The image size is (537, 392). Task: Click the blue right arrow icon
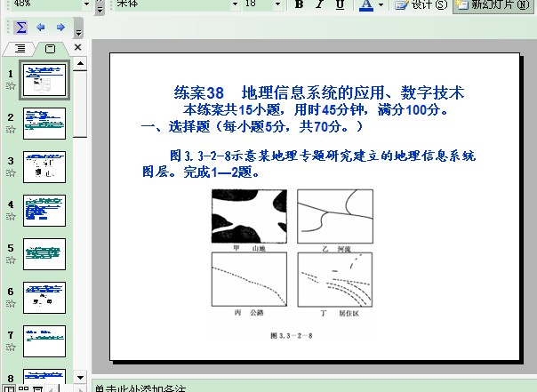click(x=60, y=28)
